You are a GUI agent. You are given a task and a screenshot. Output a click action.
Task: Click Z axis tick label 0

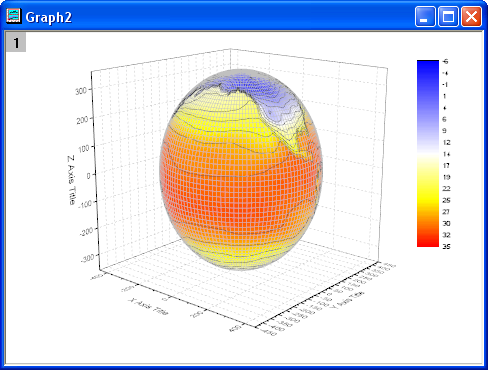[88, 175]
